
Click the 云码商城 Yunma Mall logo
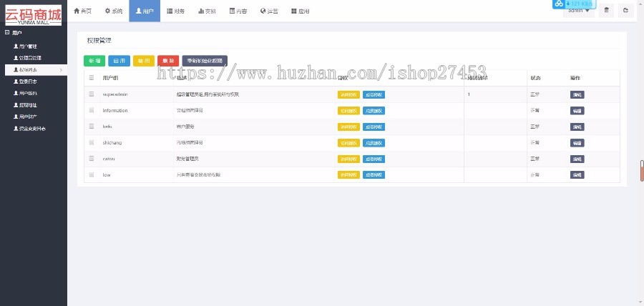point(33,16)
